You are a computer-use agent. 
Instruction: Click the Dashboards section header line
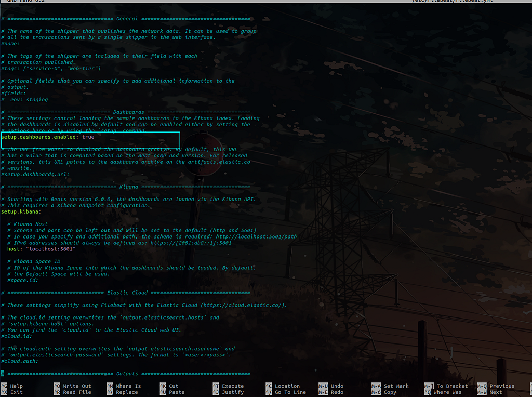point(126,112)
